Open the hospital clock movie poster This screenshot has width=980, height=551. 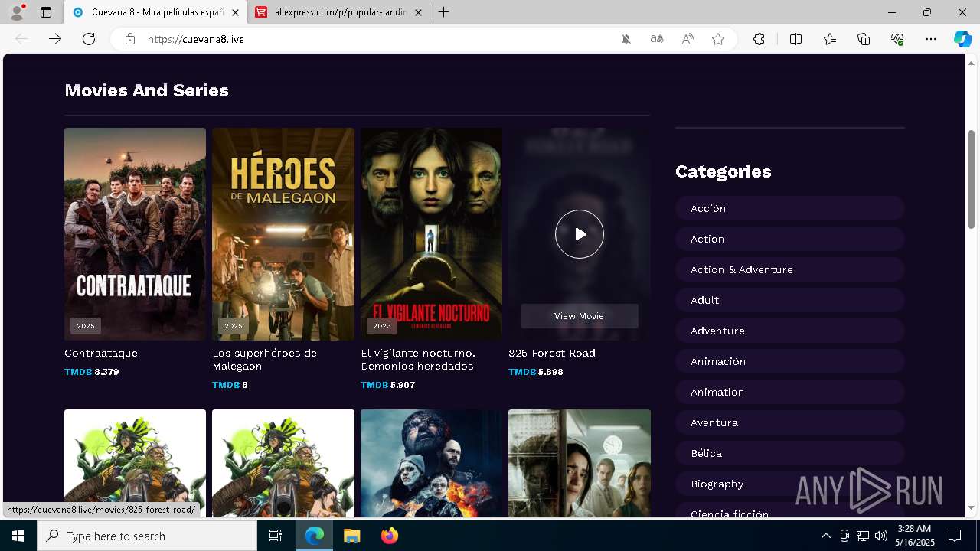[580, 464]
